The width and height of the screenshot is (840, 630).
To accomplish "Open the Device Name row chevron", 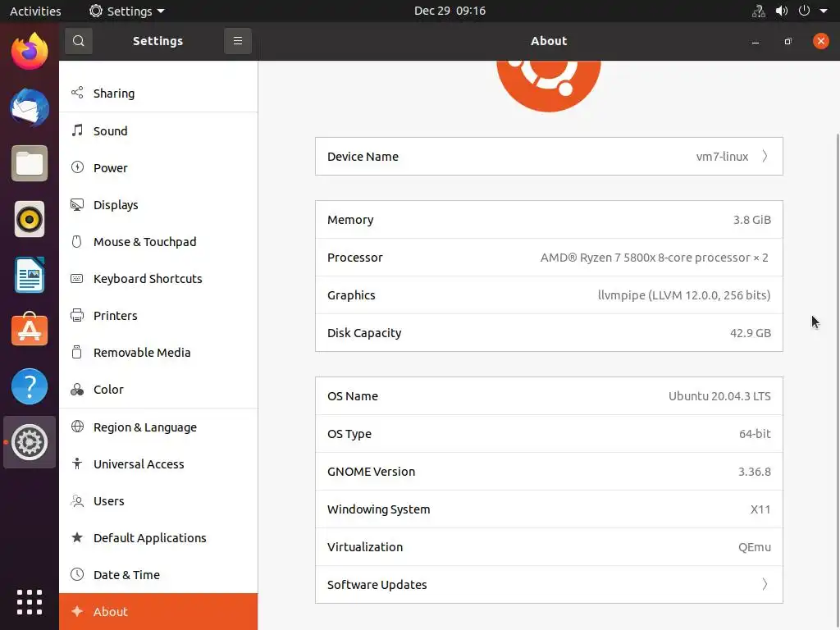I will pos(765,157).
